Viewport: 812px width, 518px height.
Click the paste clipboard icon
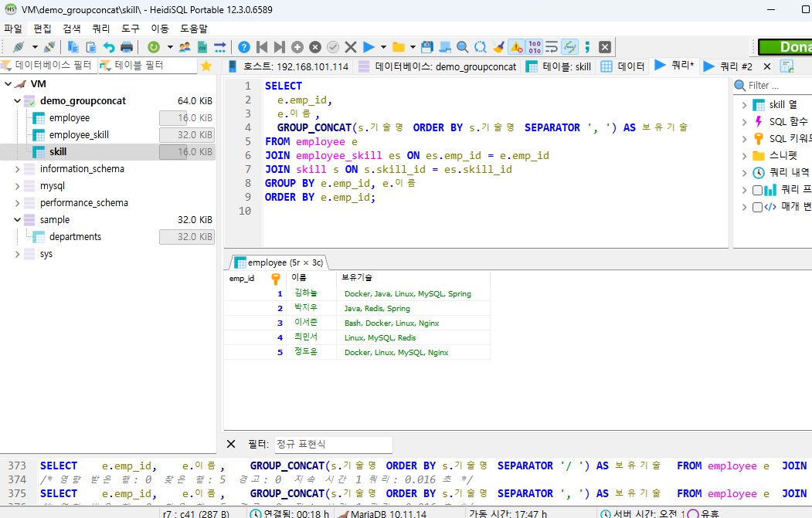pos(90,47)
